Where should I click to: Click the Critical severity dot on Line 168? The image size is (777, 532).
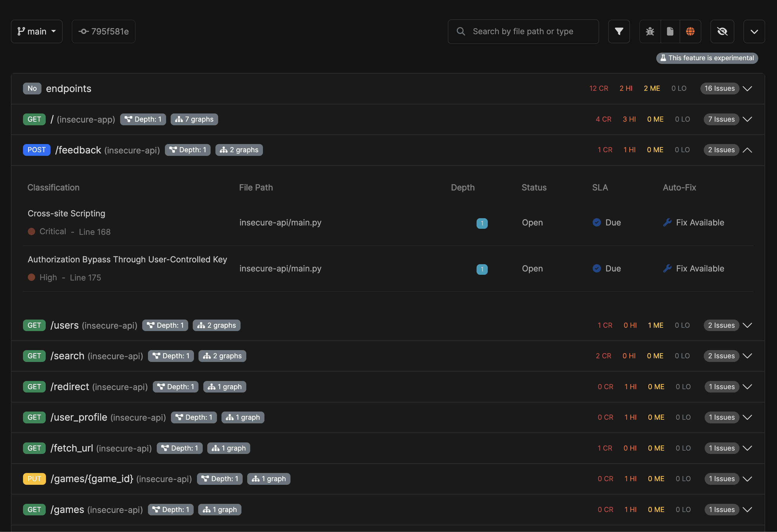tap(31, 232)
